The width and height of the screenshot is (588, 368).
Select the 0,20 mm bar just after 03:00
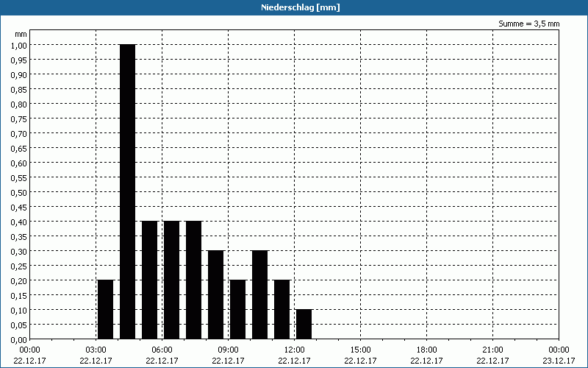click(105, 309)
